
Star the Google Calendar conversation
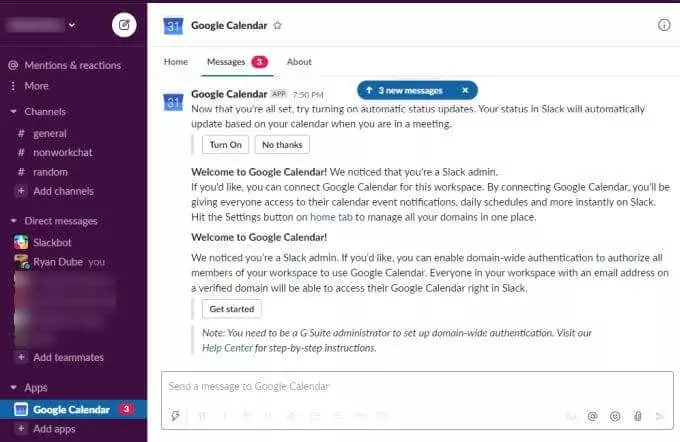278,26
